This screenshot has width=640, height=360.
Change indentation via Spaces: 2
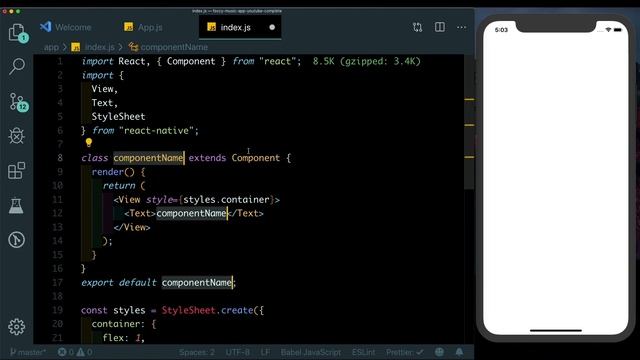pos(197,352)
